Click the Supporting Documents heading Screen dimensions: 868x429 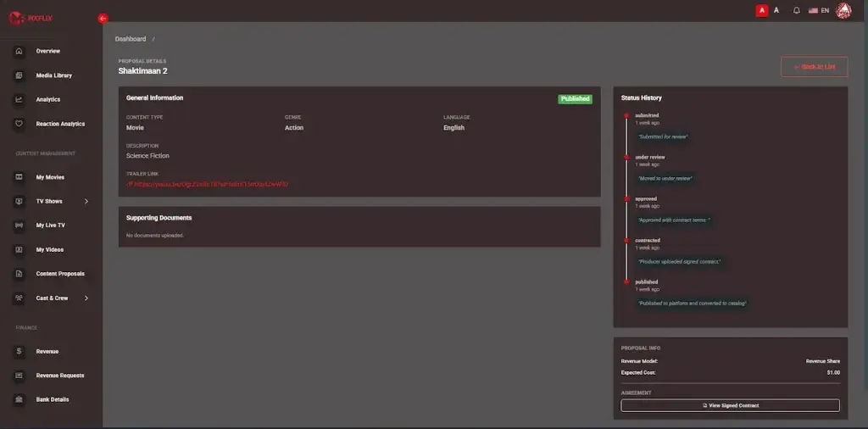[159, 218]
